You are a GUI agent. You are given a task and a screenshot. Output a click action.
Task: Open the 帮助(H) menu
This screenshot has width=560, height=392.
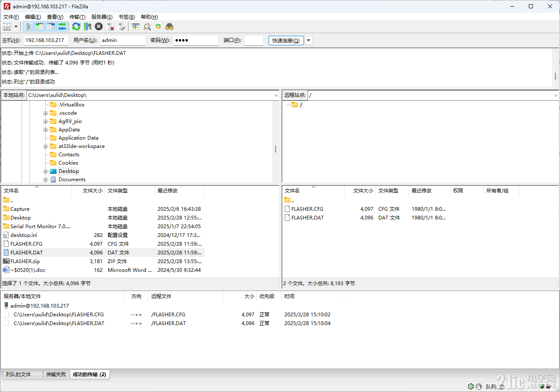[x=149, y=17]
